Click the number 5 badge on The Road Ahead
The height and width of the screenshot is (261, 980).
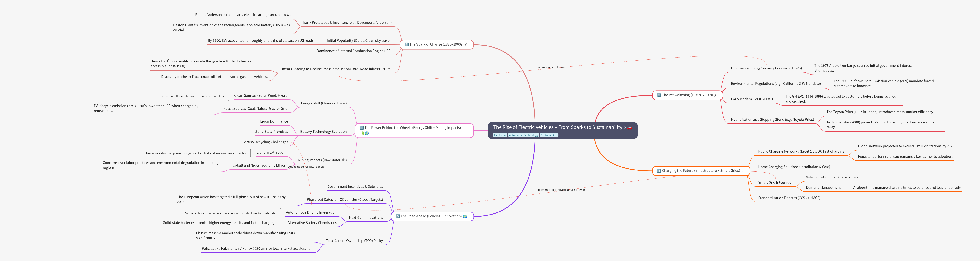[x=398, y=216]
